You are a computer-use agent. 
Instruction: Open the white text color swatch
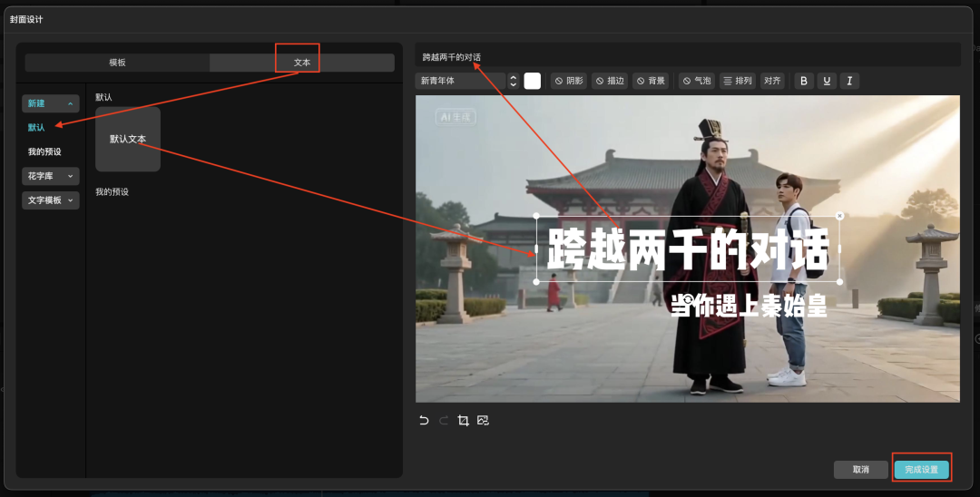tap(533, 81)
